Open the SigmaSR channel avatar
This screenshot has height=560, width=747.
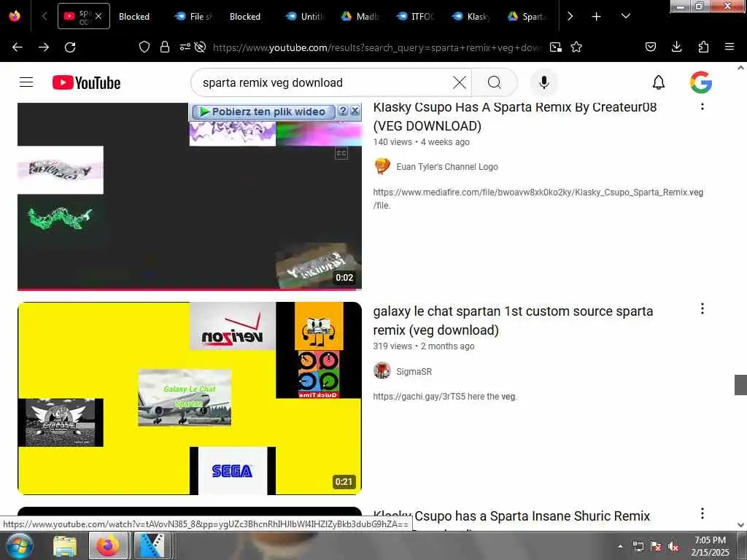[x=382, y=370]
